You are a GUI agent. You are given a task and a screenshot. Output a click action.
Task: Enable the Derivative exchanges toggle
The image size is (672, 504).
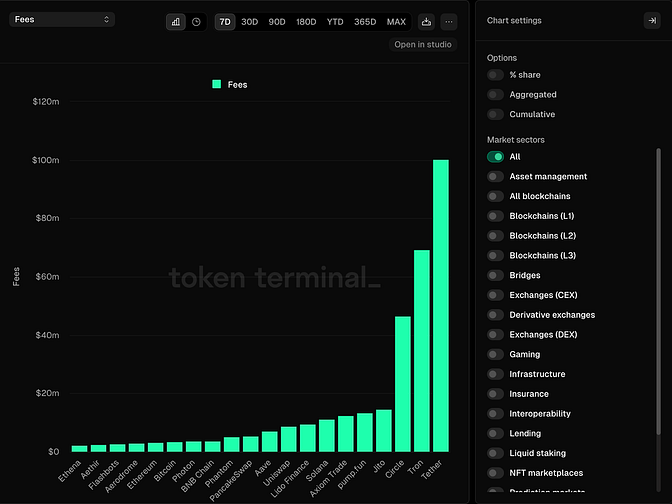coord(495,315)
